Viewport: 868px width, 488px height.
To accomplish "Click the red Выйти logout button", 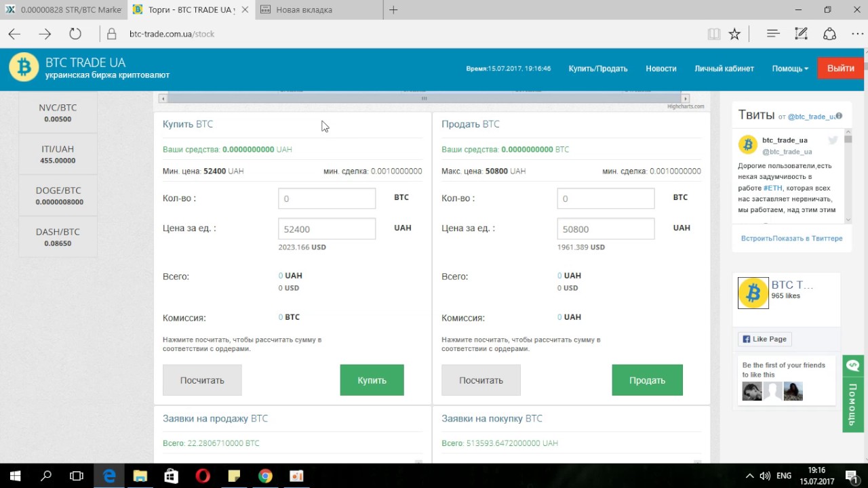I will coord(841,68).
